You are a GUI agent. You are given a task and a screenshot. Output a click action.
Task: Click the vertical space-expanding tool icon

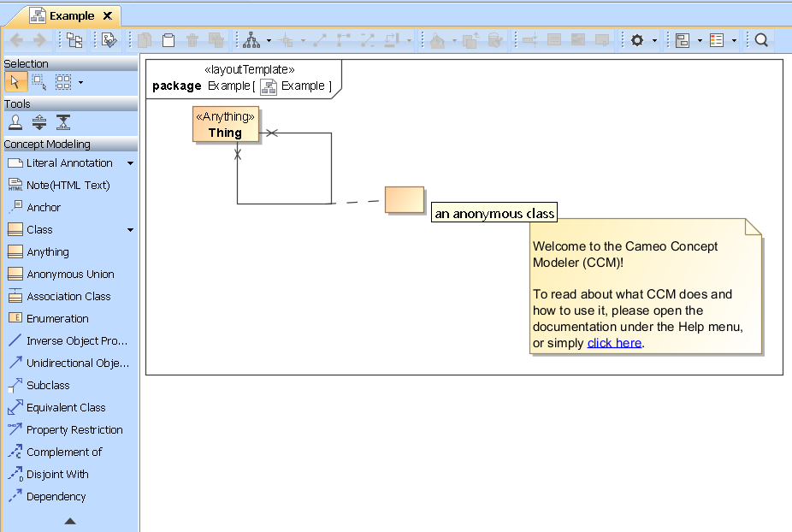pos(38,122)
